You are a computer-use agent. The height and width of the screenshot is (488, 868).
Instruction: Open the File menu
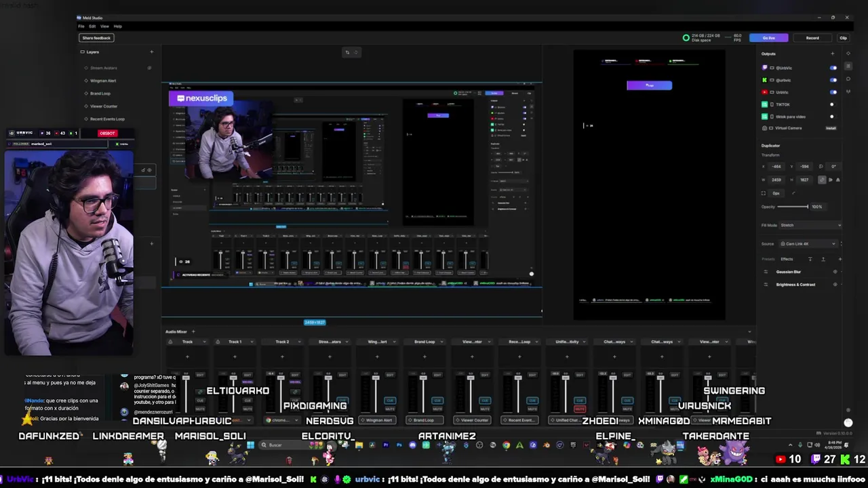click(x=81, y=26)
